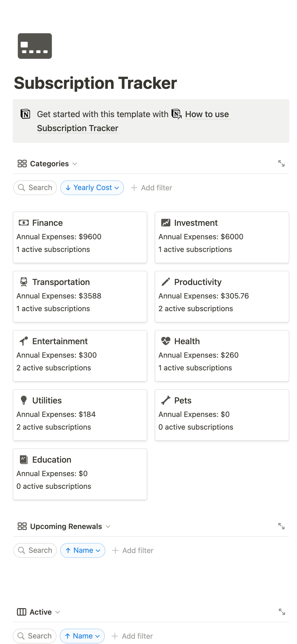Click the Utilities lightbulb icon
Image resolution: width=297 pixels, height=644 pixels.
click(x=24, y=400)
